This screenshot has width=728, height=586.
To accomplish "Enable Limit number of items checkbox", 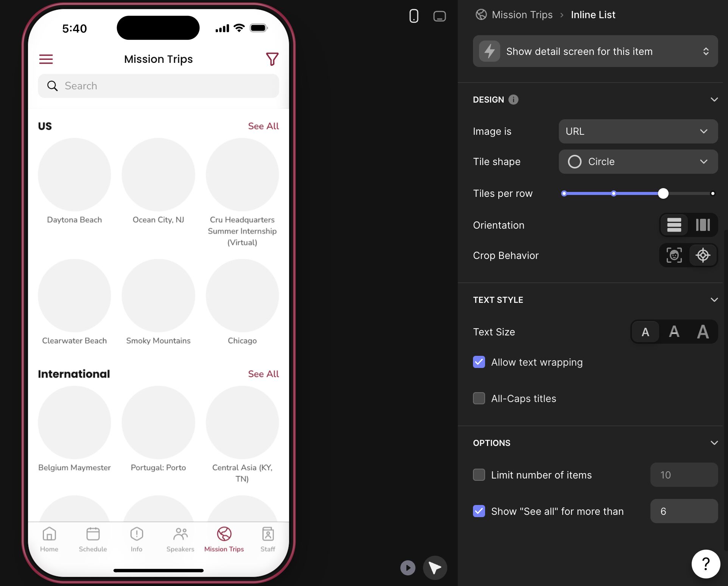I will click(x=479, y=475).
